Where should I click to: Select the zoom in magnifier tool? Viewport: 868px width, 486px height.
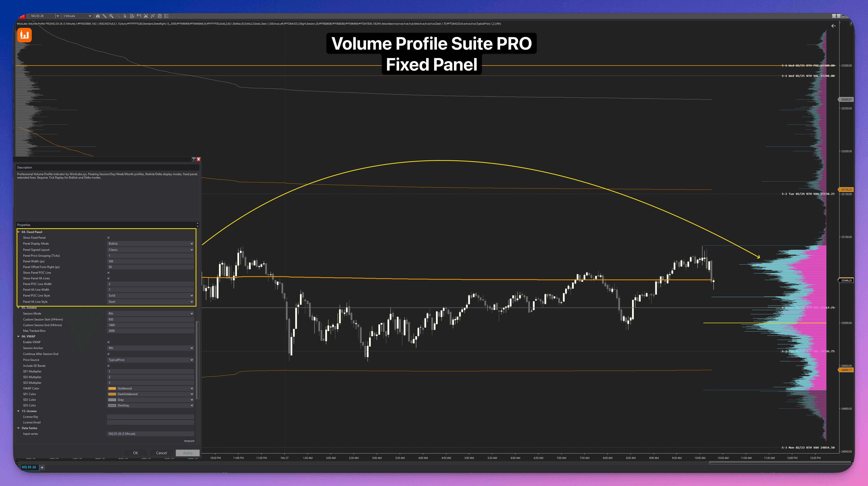pos(111,16)
